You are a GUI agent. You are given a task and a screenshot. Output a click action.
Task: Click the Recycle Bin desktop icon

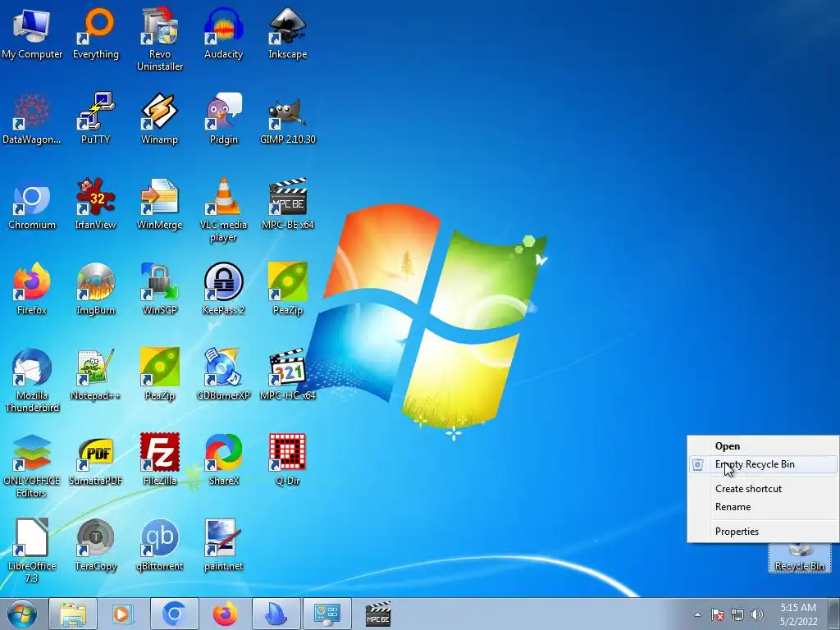(x=799, y=558)
